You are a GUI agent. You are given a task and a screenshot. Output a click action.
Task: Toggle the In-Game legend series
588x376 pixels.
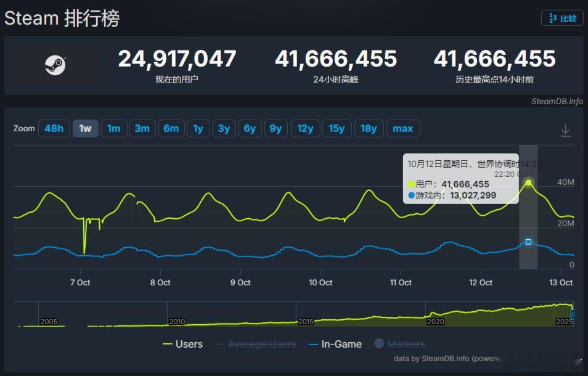pyautogui.click(x=335, y=344)
